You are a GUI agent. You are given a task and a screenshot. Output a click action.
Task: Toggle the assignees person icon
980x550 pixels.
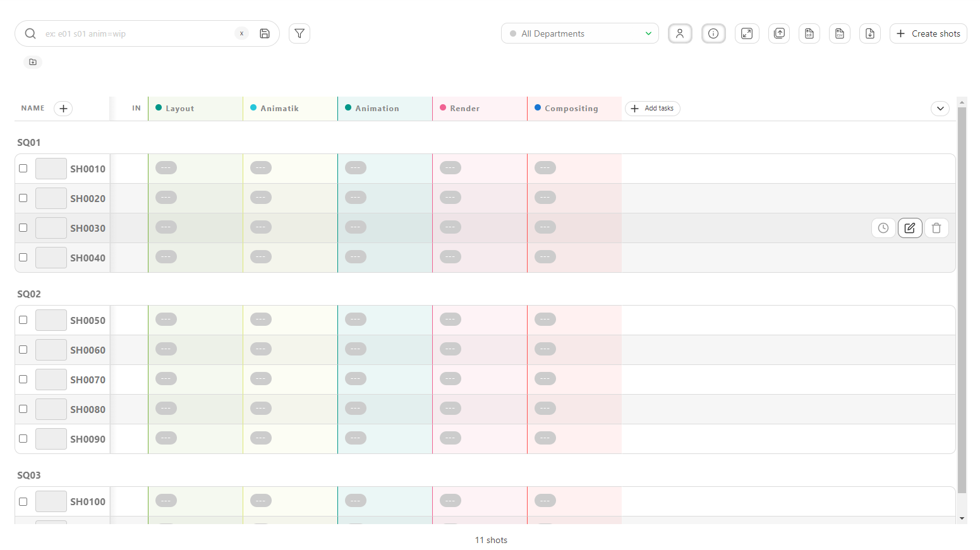(x=680, y=33)
